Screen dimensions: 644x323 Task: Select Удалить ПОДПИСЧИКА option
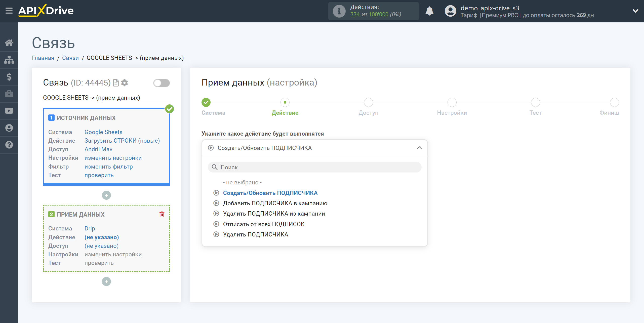click(x=255, y=234)
